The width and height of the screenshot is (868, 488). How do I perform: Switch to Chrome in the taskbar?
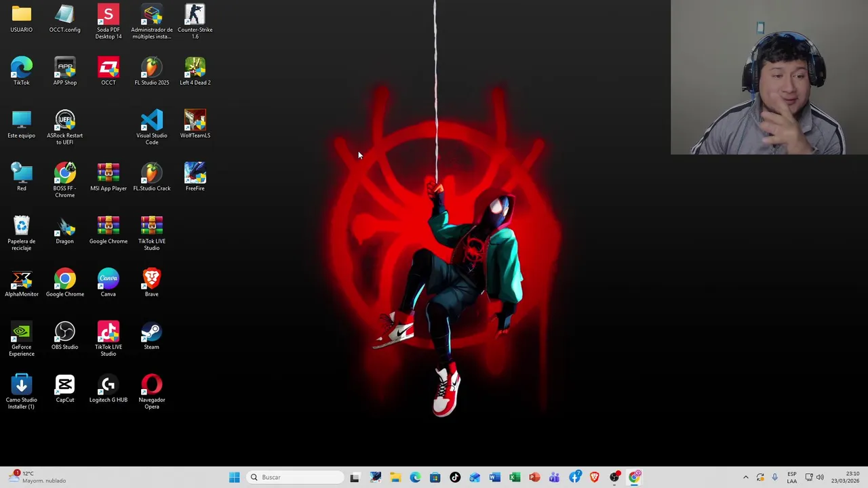tap(635, 477)
